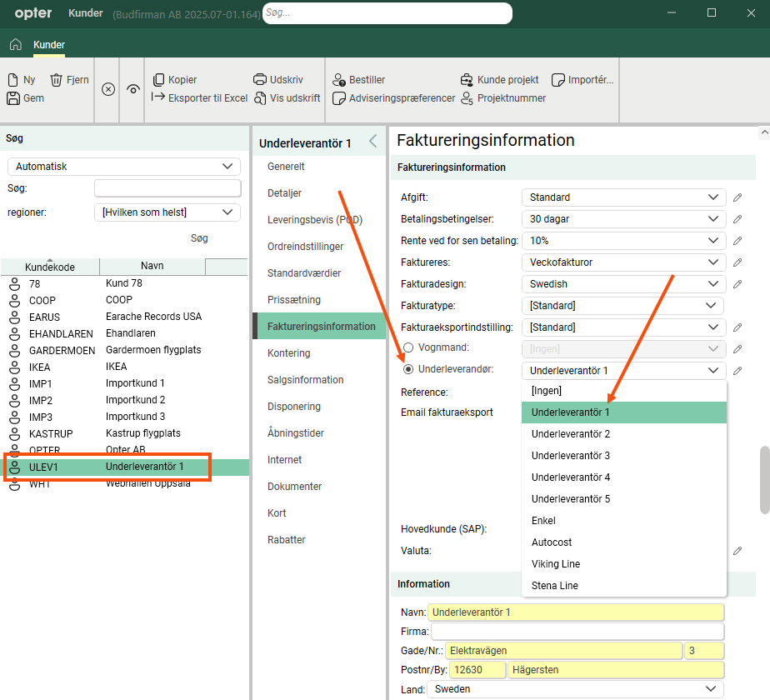
Task: Click the vertical scrollbar thumb
Action: [x=764, y=479]
